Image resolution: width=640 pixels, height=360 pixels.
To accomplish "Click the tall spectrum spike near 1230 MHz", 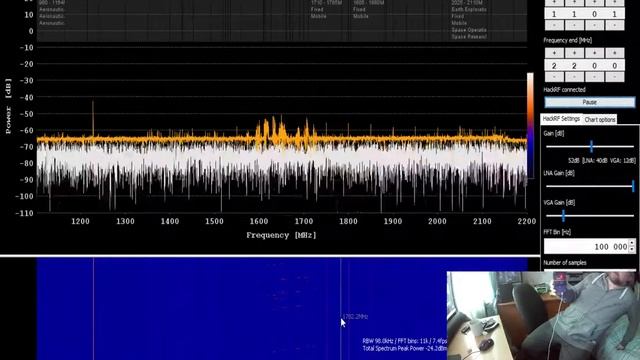I will [x=93, y=118].
